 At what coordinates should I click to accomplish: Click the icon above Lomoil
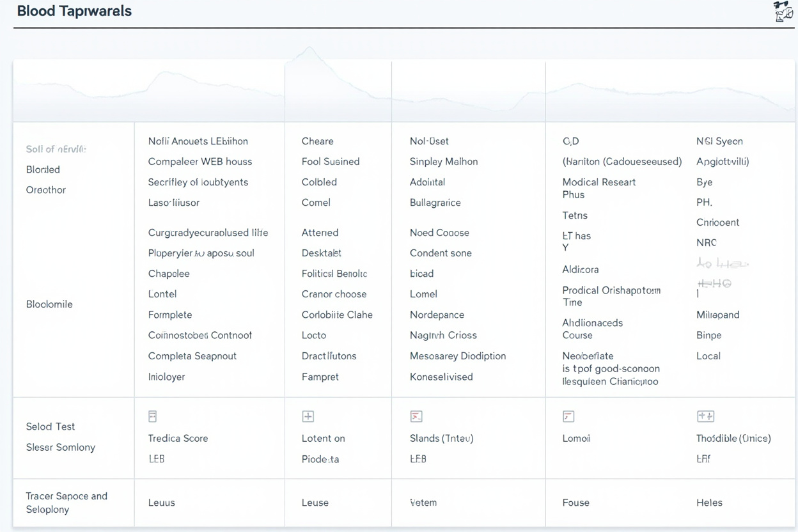point(568,416)
